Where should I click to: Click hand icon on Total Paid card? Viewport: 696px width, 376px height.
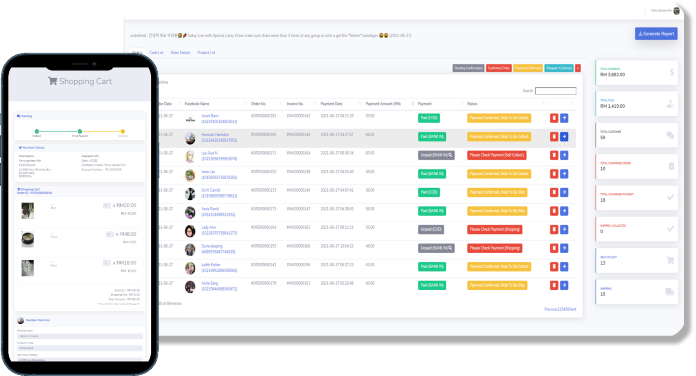click(670, 103)
